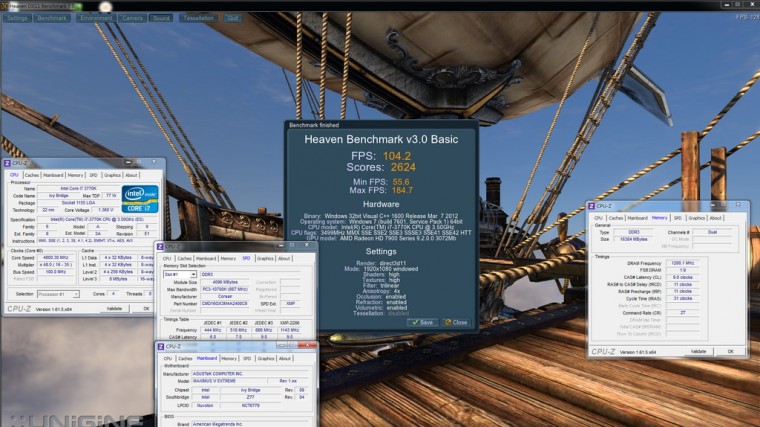Switch to Memory tab in the CPU window
Image resolution: width=760 pixels, height=427 pixels.
tap(76, 175)
